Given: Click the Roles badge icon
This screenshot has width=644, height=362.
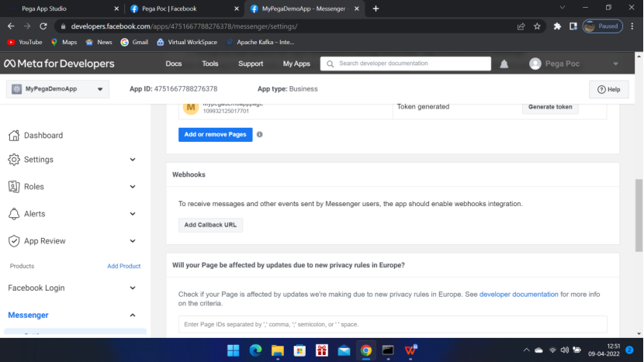Looking at the screenshot, I should (x=14, y=186).
